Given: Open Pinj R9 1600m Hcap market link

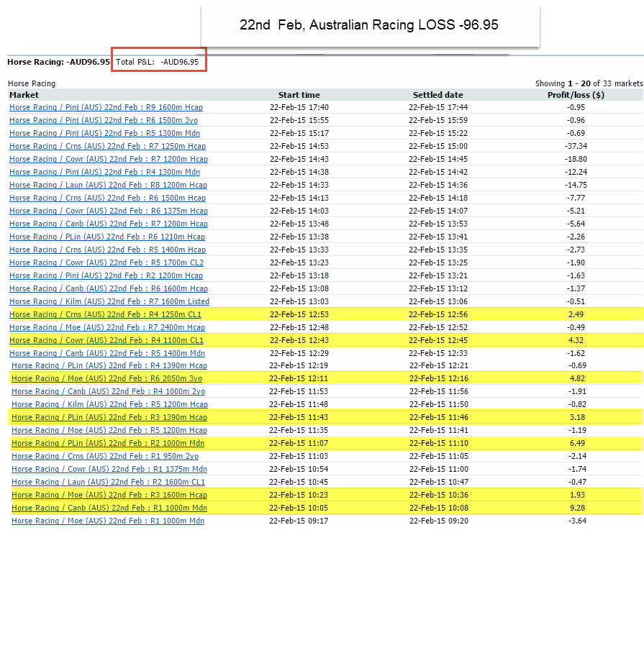Looking at the screenshot, I should 106,107.
